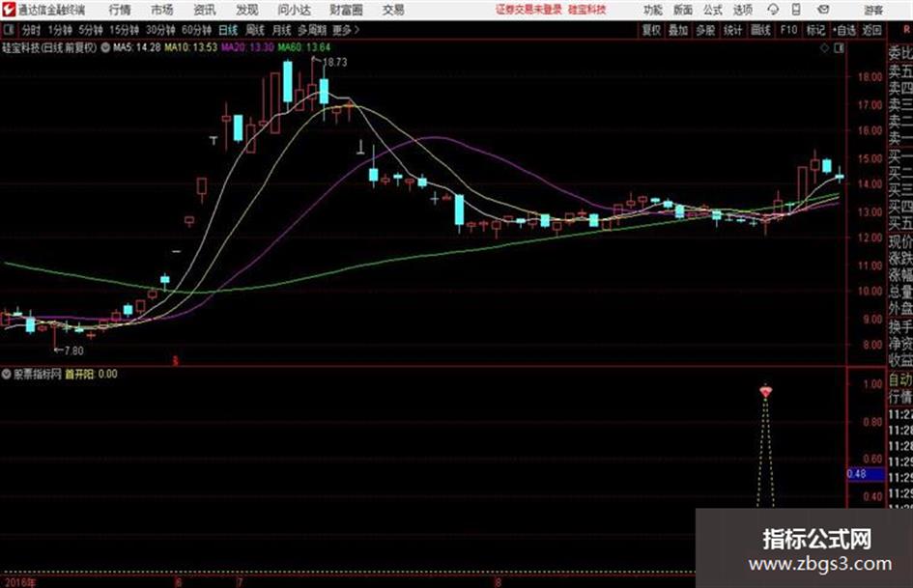The height and width of the screenshot is (588, 913).
Task: Expand the MA indicator dropdown arrow circle
Action: (105, 47)
